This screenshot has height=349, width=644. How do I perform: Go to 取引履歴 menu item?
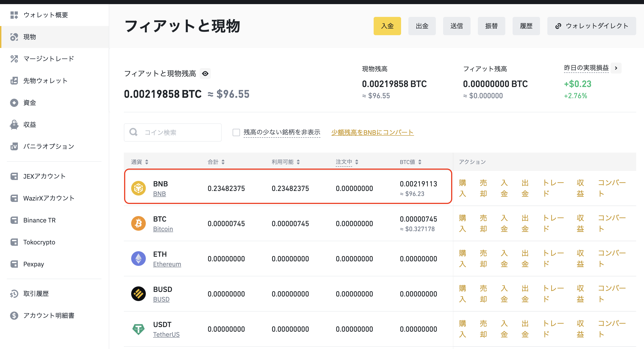pyautogui.click(x=36, y=294)
